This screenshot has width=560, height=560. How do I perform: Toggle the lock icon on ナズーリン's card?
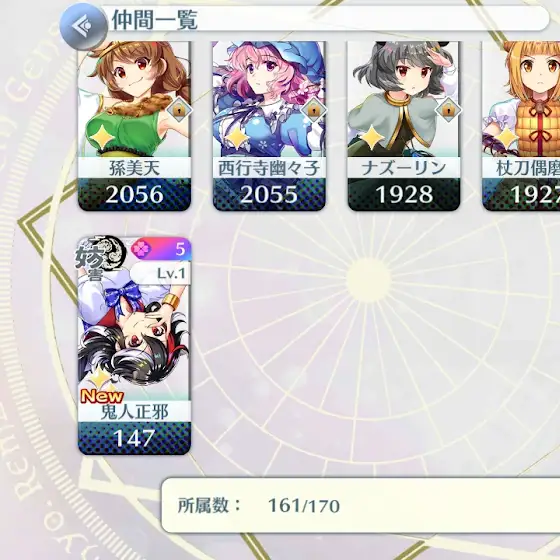448,110
